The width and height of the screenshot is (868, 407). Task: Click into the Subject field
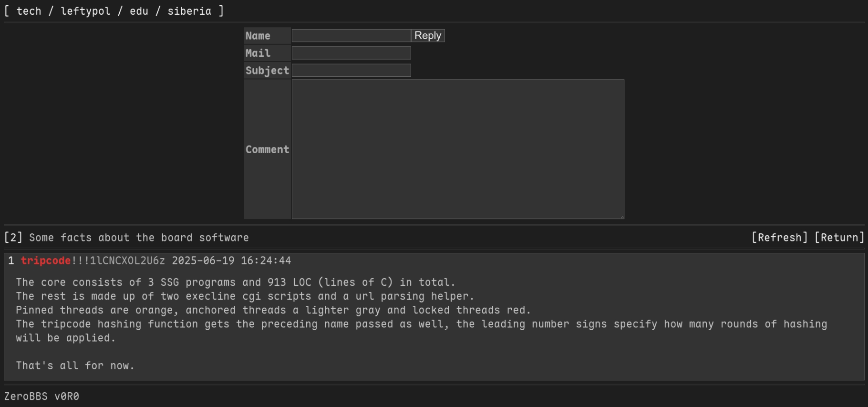[x=351, y=71]
